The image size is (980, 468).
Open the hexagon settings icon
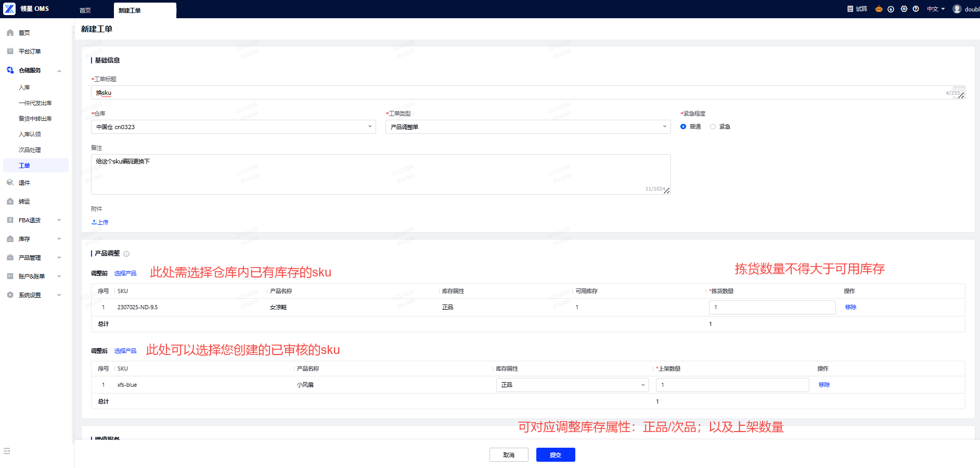point(904,9)
